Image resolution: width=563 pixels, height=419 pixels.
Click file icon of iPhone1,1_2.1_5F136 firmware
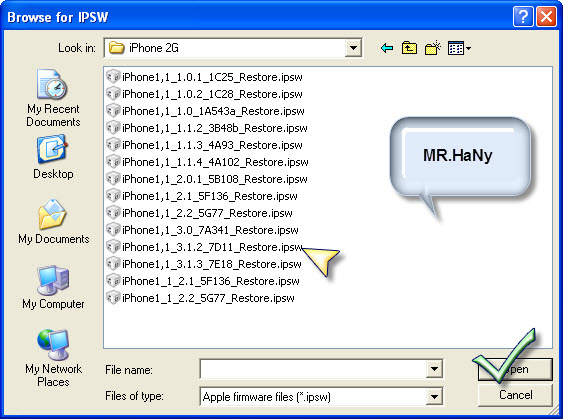pyautogui.click(x=113, y=196)
